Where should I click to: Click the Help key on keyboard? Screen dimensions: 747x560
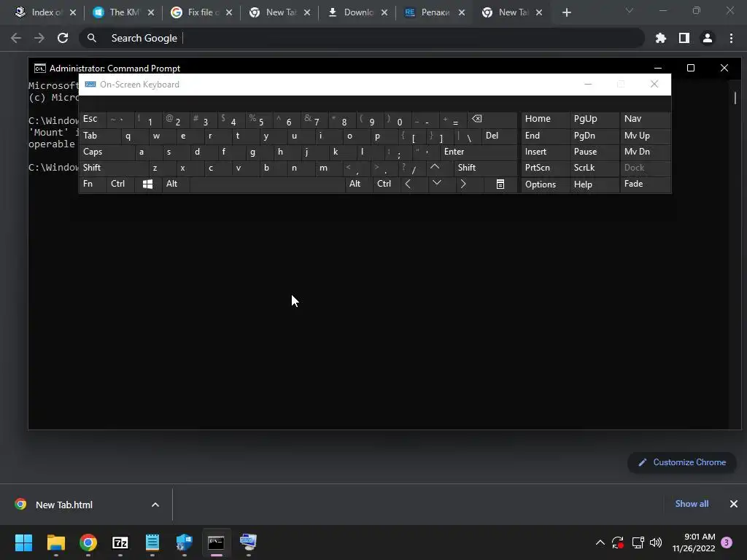(x=595, y=184)
